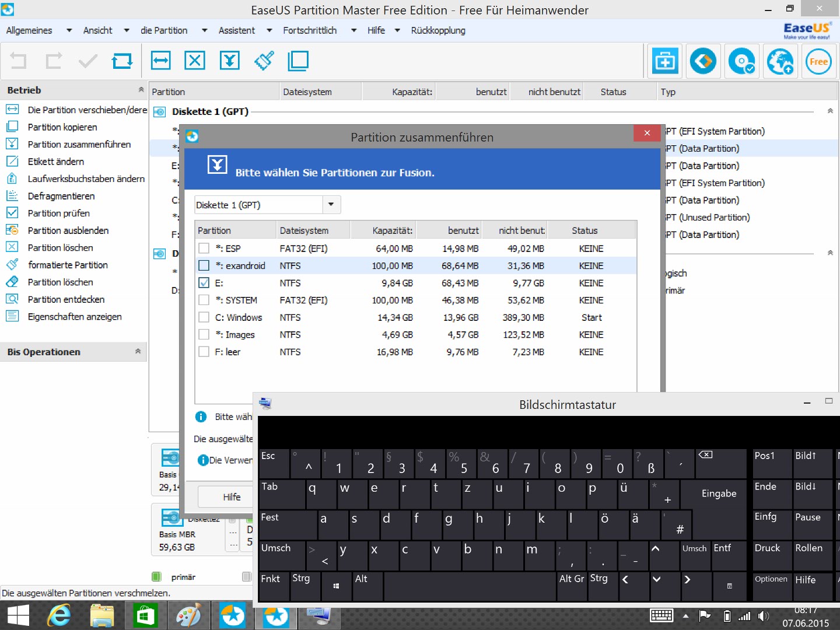Click the Redo arrow in the toolbar
This screenshot has height=630, width=840.
pyautogui.click(x=54, y=61)
